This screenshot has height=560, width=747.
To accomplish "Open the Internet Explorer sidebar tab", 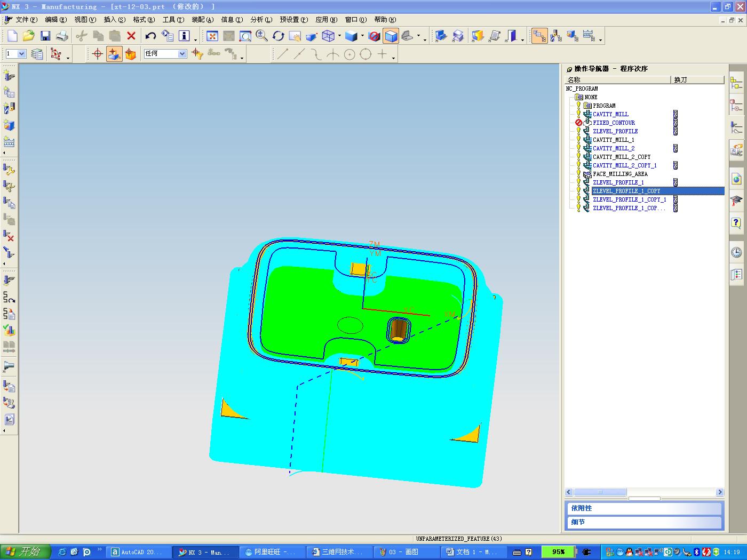I will 736,179.
